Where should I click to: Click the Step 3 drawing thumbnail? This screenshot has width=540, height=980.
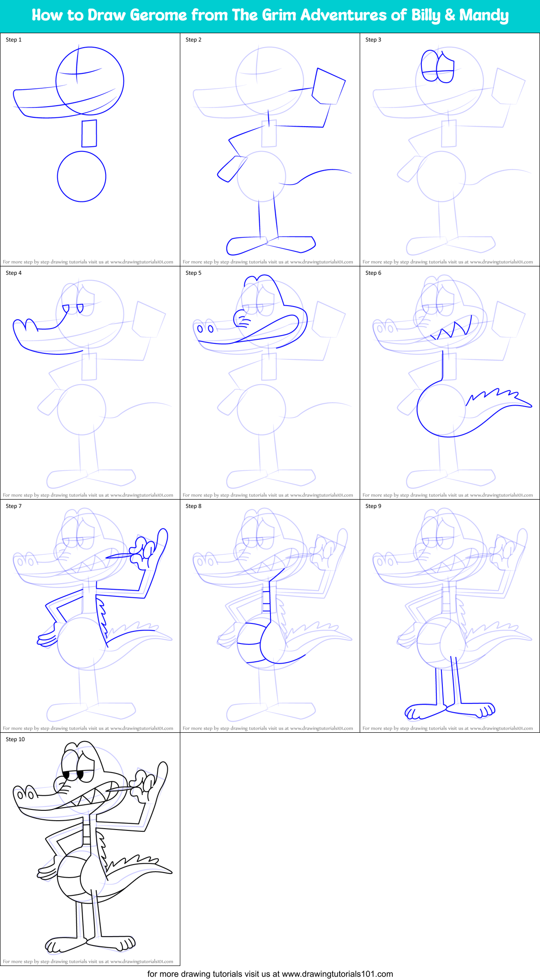[450, 150]
